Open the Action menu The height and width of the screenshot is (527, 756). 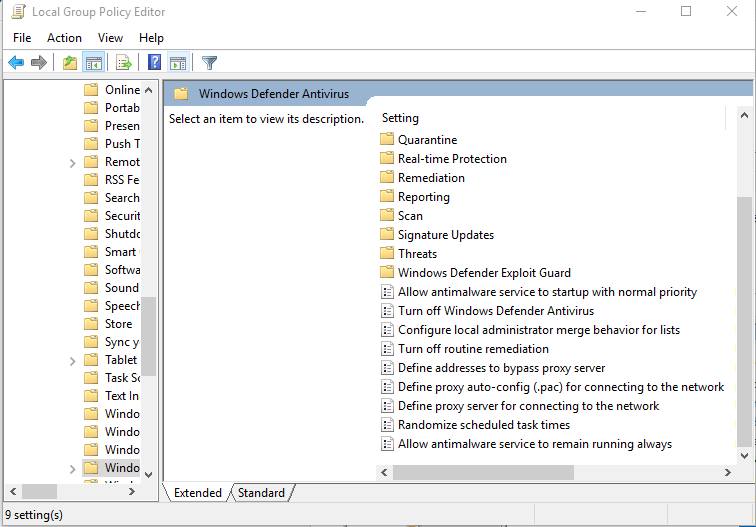(x=64, y=38)
